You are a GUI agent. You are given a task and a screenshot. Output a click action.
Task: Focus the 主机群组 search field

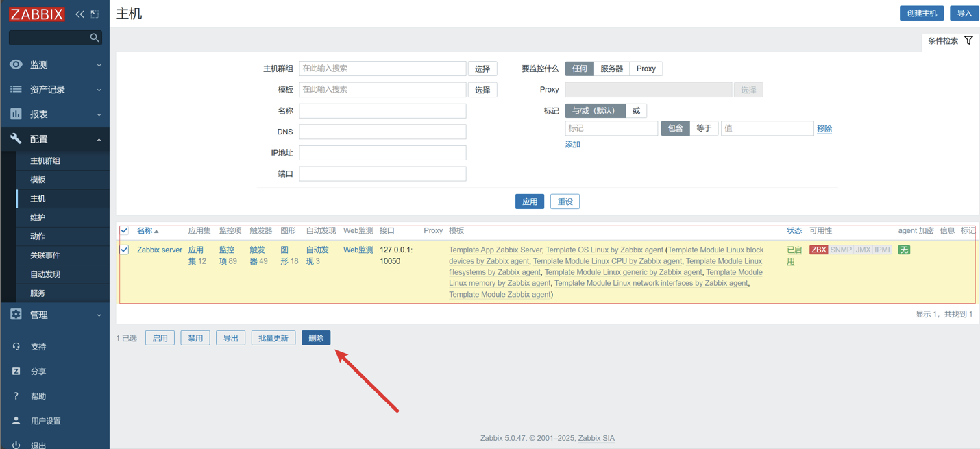[382, 69]
